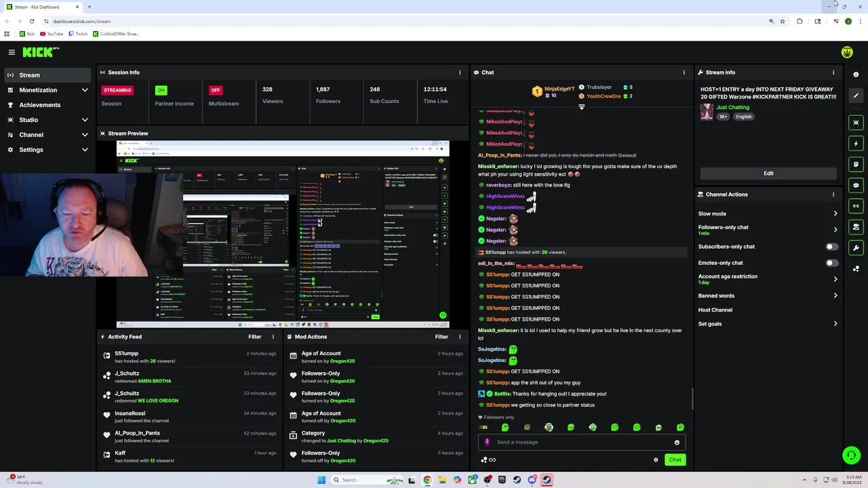Viewport: 868px width, 488px height.
Task: Open Banned words options arrow
Action: (x=835, y=296)
